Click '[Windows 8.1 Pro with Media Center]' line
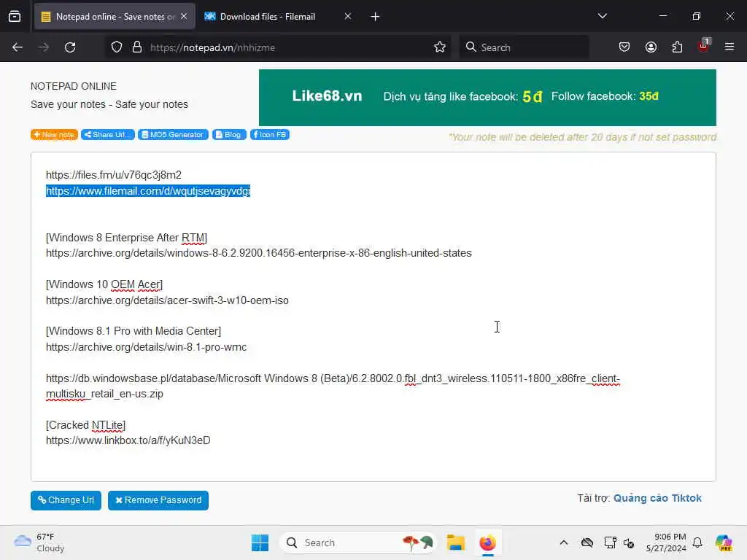This screenshot has height=560, width=747. [133, 331]
